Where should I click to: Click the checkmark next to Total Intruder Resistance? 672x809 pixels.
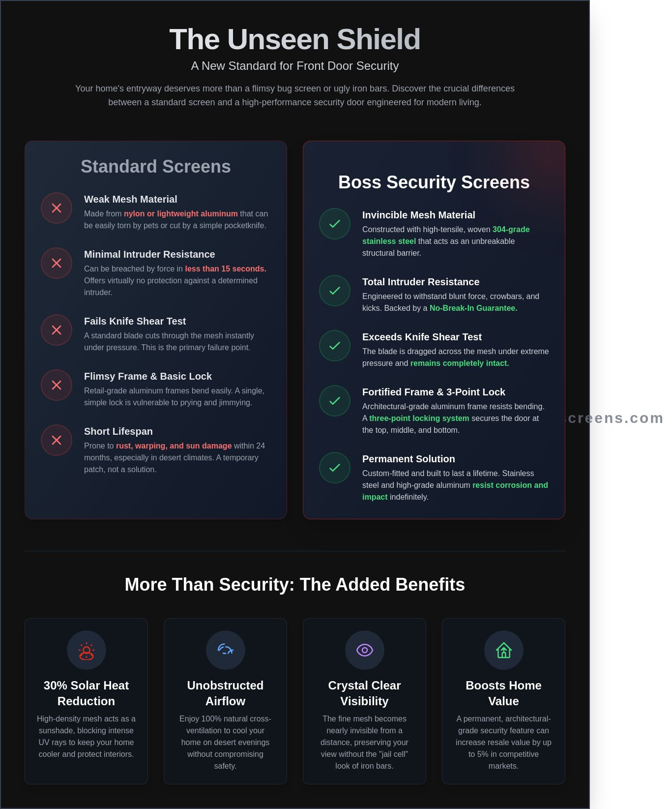tap(335, 291)
